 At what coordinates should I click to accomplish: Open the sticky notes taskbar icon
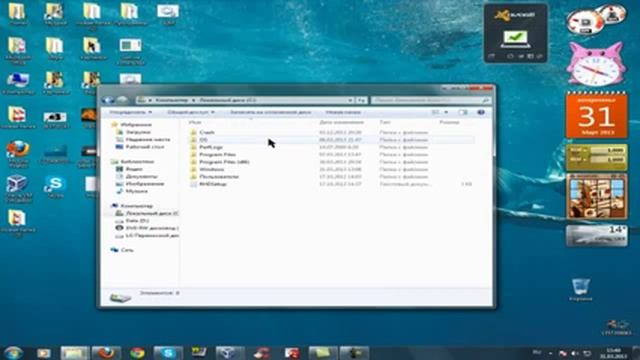(x=322, y=353)
